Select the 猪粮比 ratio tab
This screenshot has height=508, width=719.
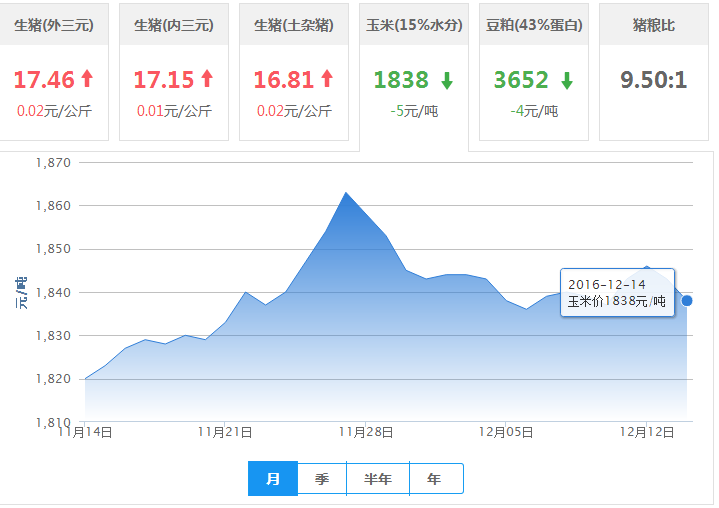pos(654,72)
